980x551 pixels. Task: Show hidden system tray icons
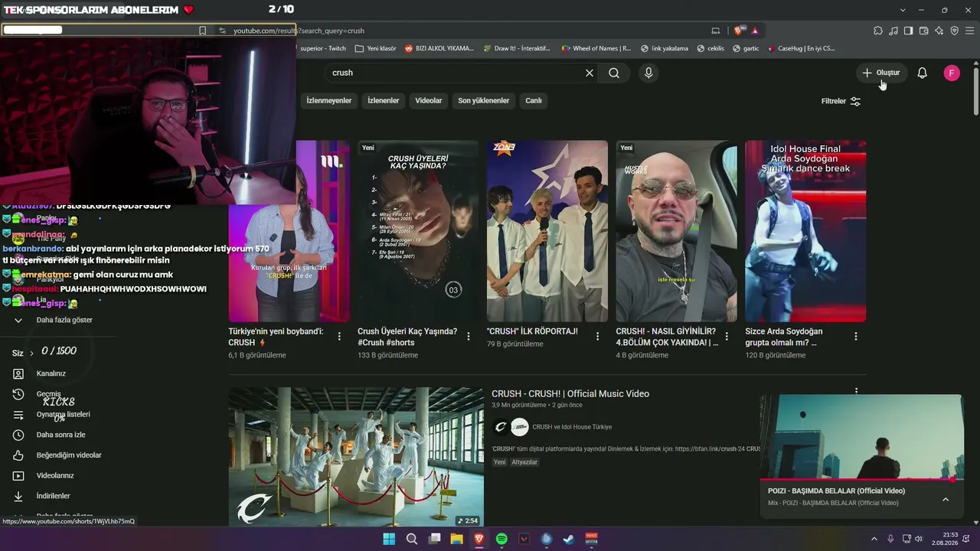pyautogui.click(x=874, y=539)
